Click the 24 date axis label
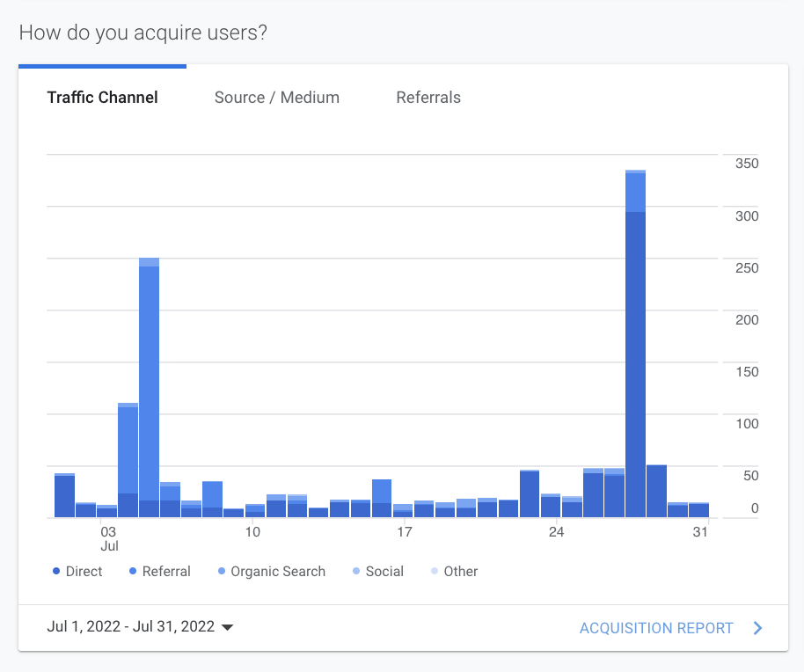 pyautogui.click(x=556, y=532)
